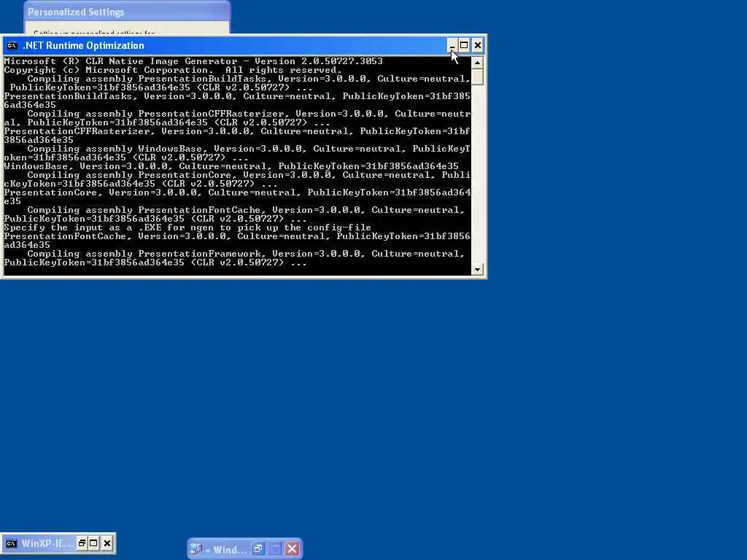The image size is (747, 560).
Task: Maximize the .NET Runtime Optimization window
Action: click(464, 46)
